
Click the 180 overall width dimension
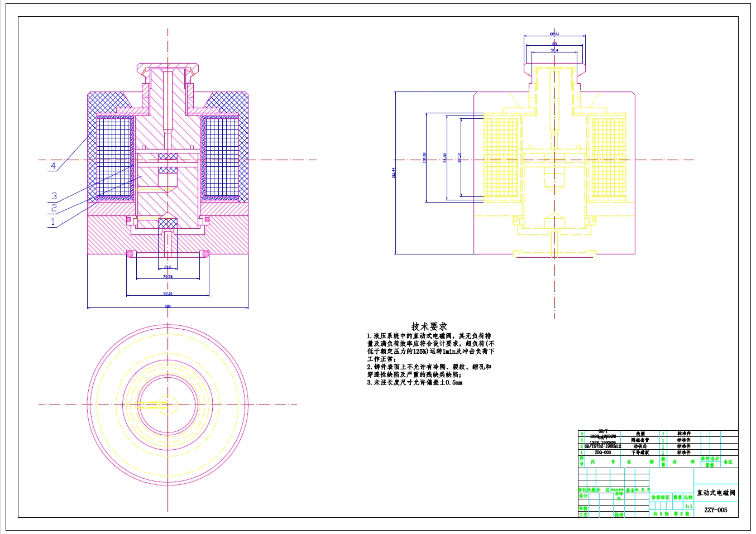pos(168,306)
